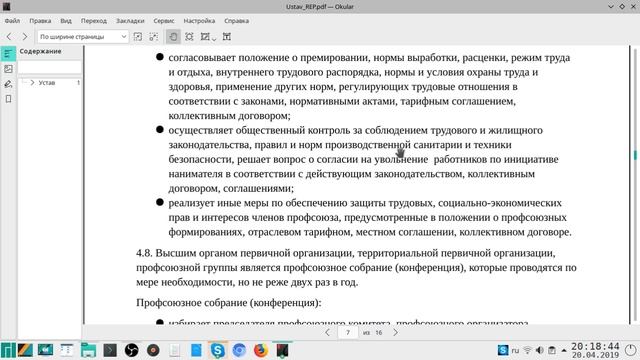Click the window list taskbar icon

pos(67,350)
